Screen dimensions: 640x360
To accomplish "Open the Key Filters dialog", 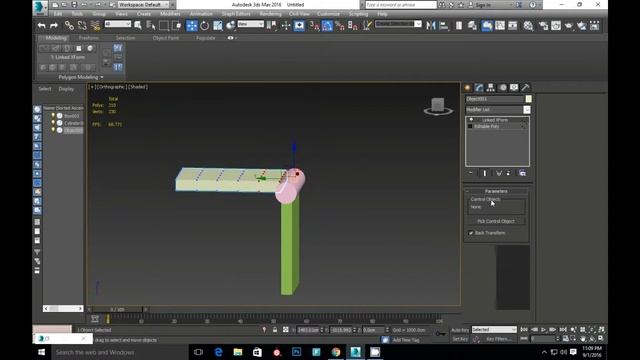I will (499, 339).
